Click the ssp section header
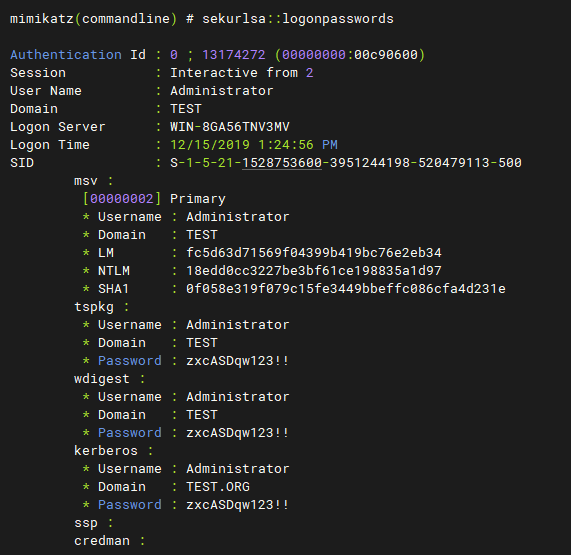This screenshot has height=555, width=571. click(93, 523)
